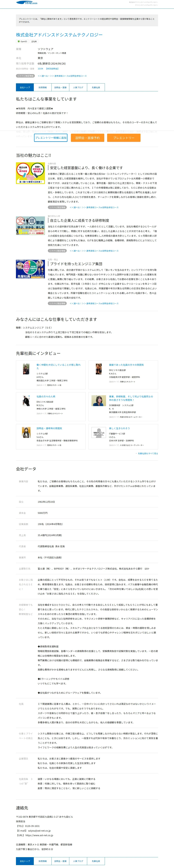Click S.Aさん's profile photo
Screen dimensions: 174x868
pyautogui.click(x=26, y=432)
